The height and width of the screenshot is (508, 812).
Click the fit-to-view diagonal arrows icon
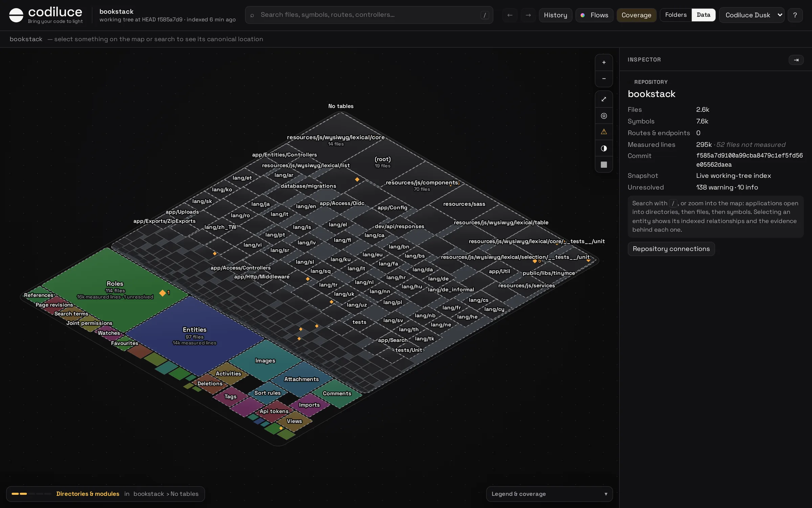coord(604,99)
